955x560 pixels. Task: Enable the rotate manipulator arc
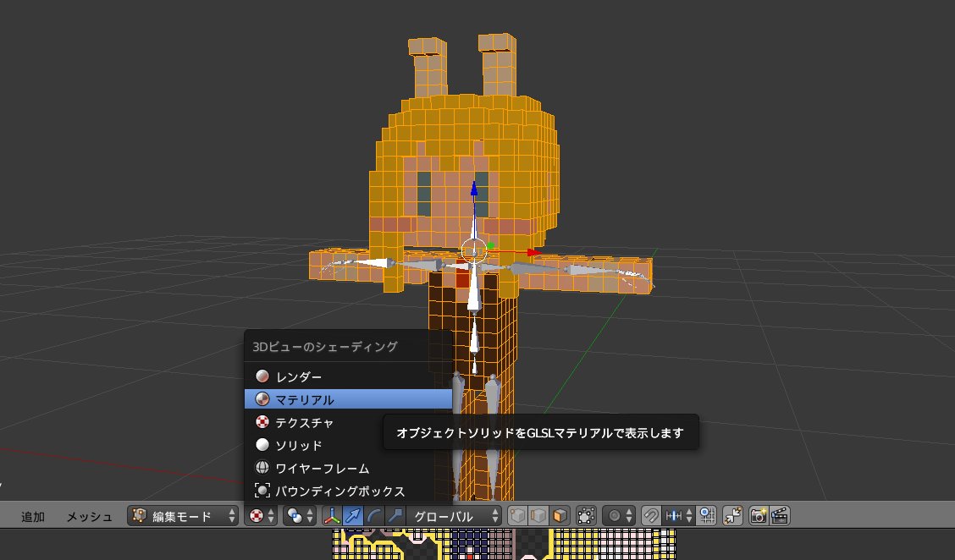coord(374,516)
